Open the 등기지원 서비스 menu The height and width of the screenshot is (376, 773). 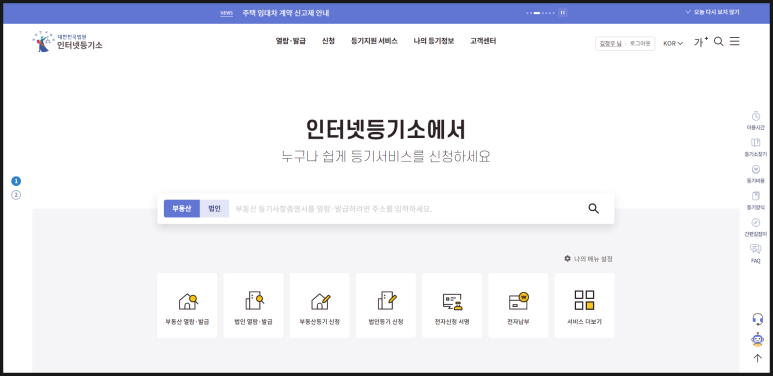pyautogui.click(x=374, y=41)
